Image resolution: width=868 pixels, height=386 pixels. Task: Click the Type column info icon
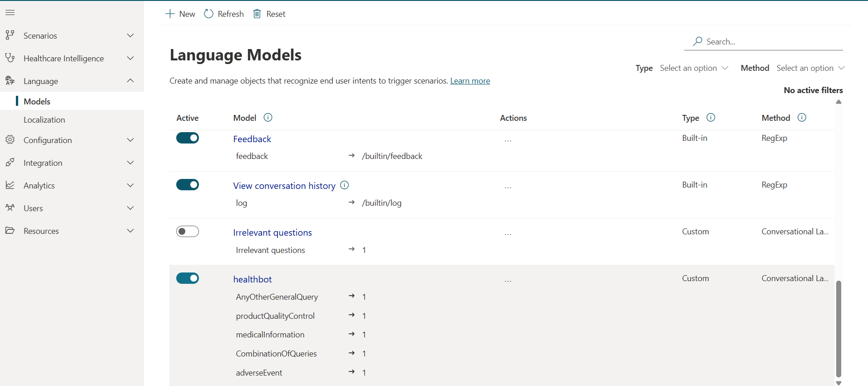click(711, 118)
